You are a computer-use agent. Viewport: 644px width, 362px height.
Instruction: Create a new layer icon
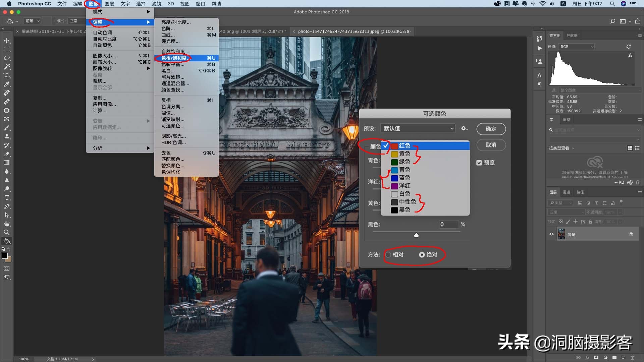point(623,358)
